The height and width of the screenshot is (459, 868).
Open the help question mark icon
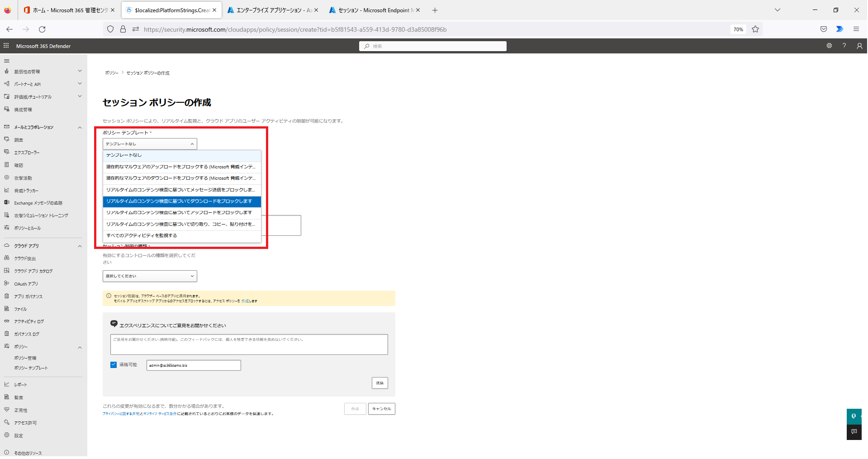(844, 46)
